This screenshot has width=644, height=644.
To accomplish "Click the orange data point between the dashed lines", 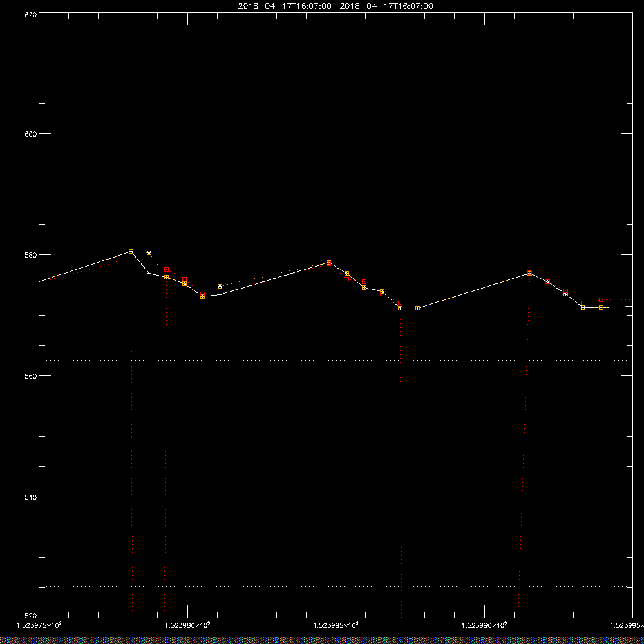I will tap(220, 287).
